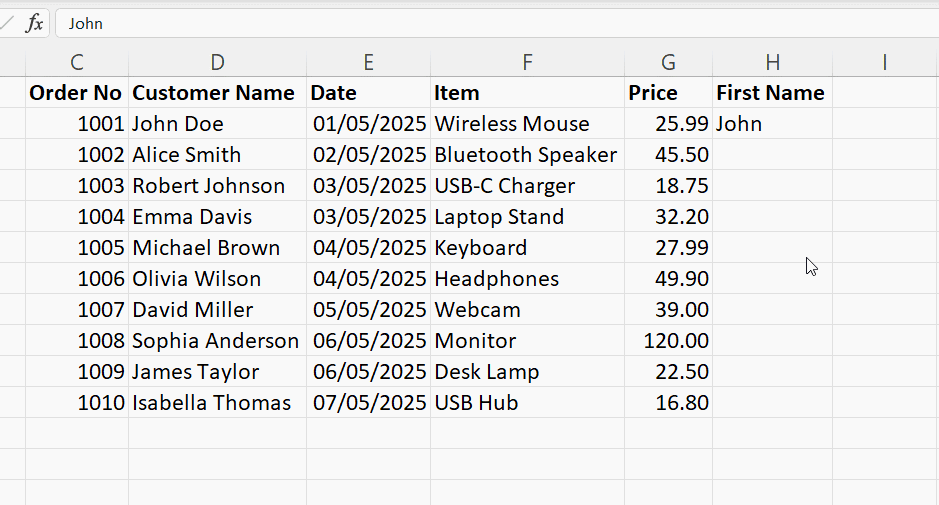Image resolution: width=939 pixels, height=505 pixels.
Task: Click the date cell 07/05/2025
Action: 368,403
